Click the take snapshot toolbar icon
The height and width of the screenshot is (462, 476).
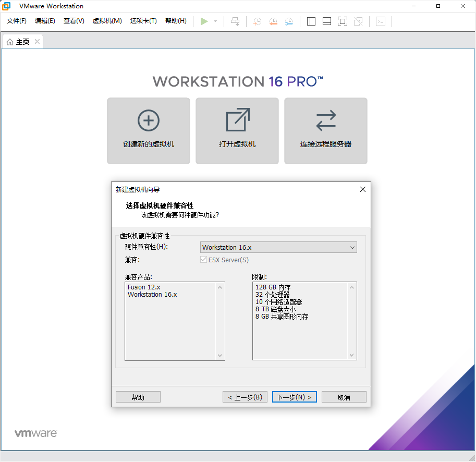tap(257, 21)
